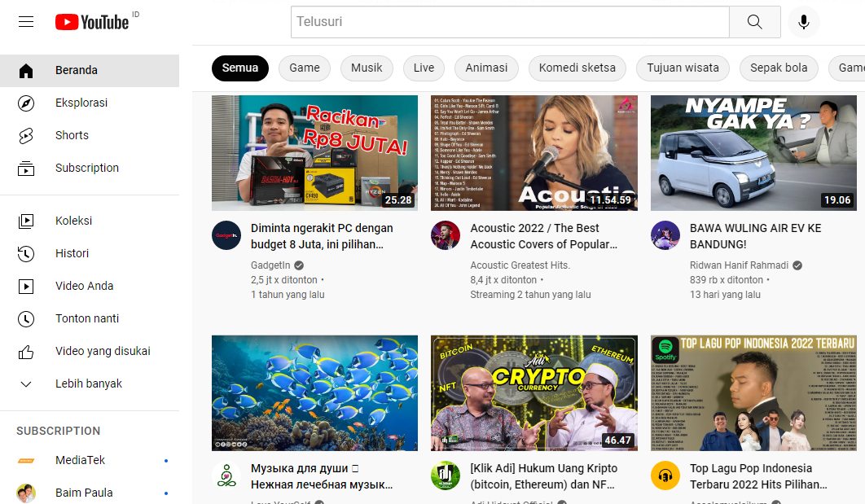This screenshot has height=504, width=865.
Task: Open title [Klik Adi] Hukum Uang Kripto
Action: tap(544, 476)
